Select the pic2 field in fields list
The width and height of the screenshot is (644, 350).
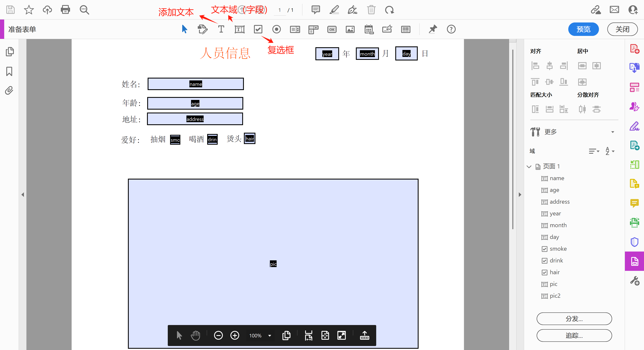pos(555,296)
